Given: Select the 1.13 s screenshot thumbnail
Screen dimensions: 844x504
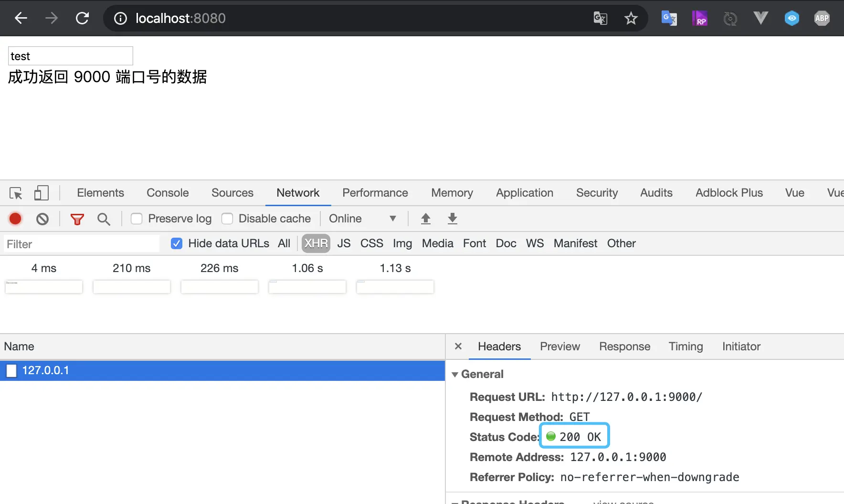Looking at the screenshot, I should pos(395,287).
